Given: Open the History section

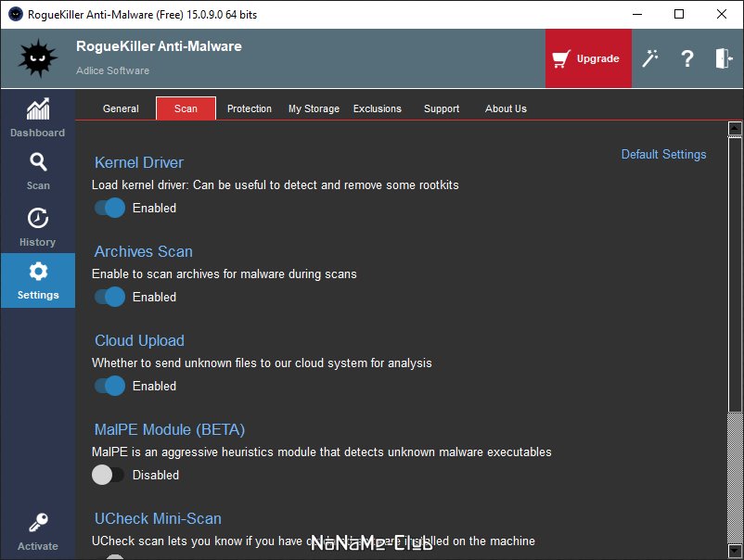Looking at the screenshot, I should pyautogui.click(x=37, y=226).
